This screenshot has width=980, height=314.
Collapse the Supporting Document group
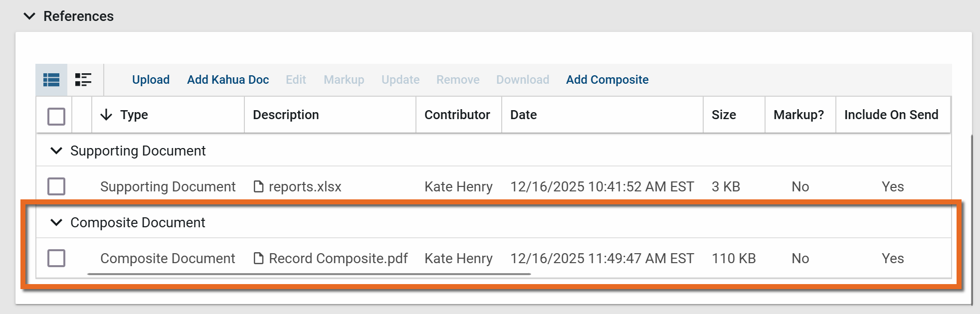[56, 151]
